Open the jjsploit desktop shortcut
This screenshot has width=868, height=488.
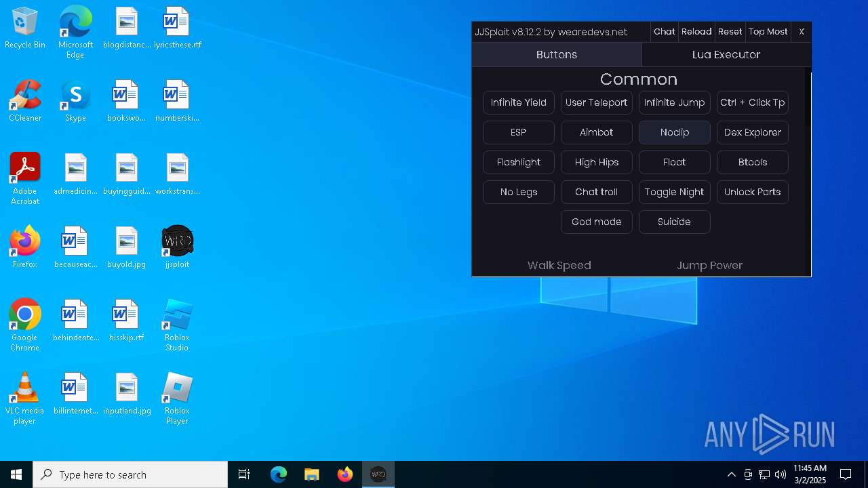pos(177,247)
